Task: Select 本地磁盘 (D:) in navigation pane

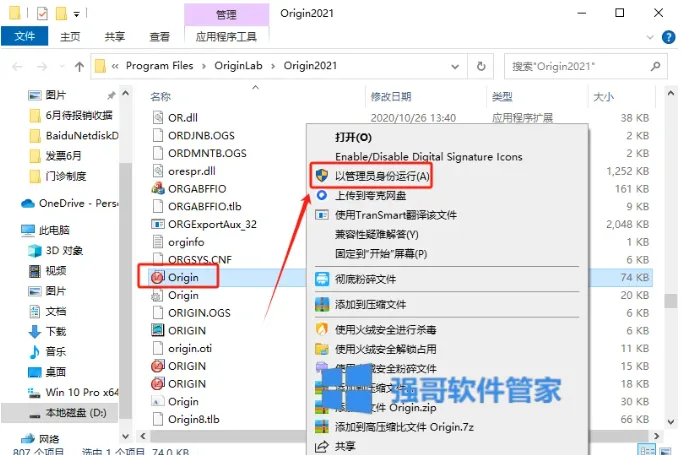Action: click(60, 413)
